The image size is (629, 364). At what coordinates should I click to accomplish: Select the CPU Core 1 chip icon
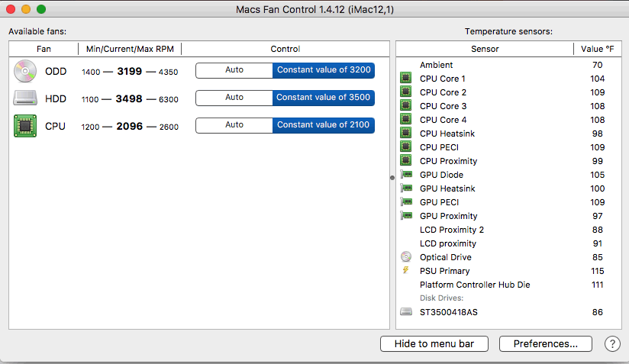[406, 78]
